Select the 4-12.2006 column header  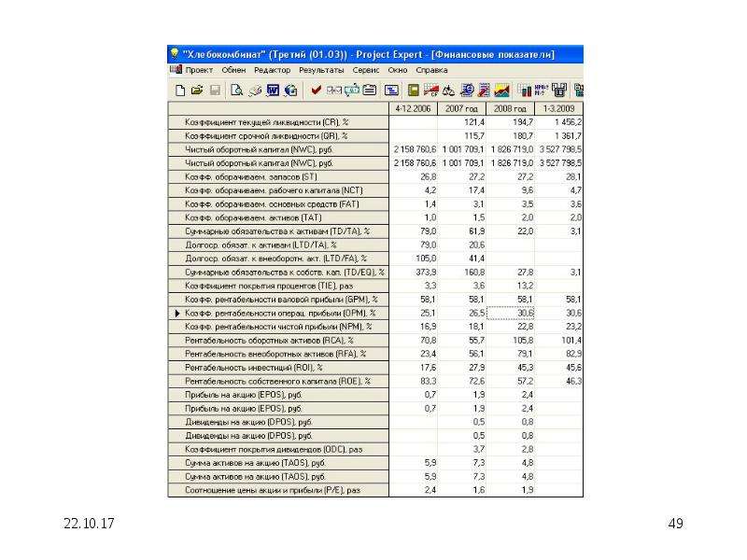coord(413,108)
